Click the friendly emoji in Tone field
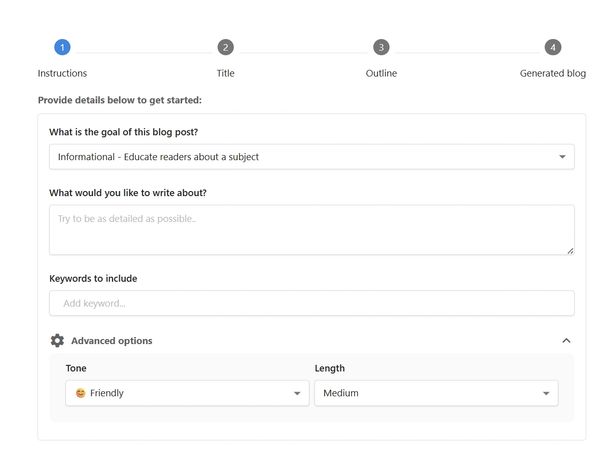 pos(80,394)
